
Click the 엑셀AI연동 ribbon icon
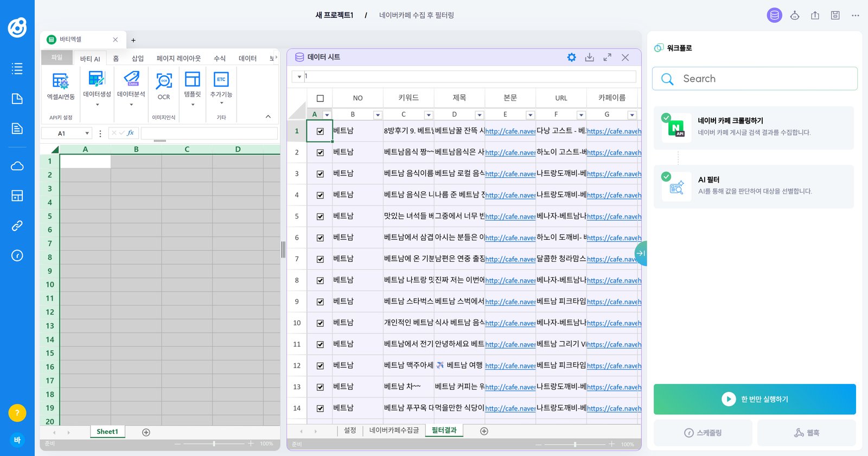tap(61, 87)
